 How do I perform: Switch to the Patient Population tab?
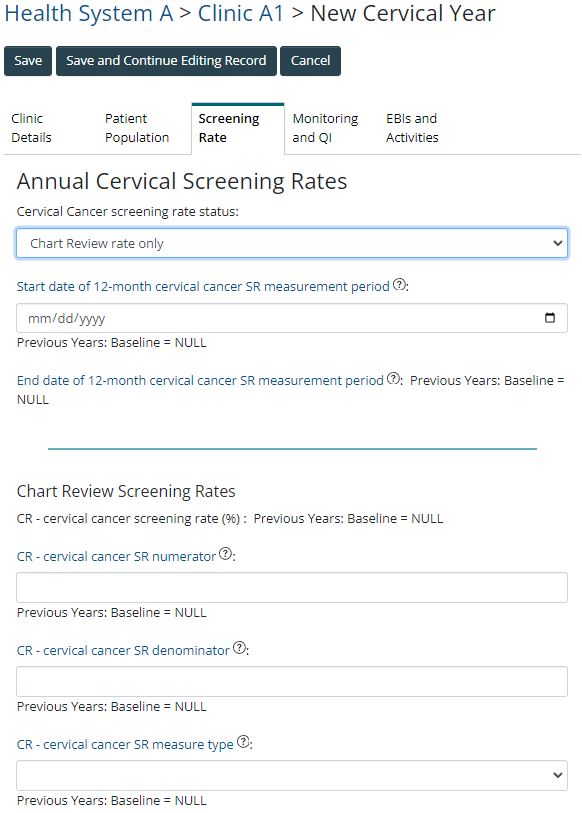click(x=137, y=128)
